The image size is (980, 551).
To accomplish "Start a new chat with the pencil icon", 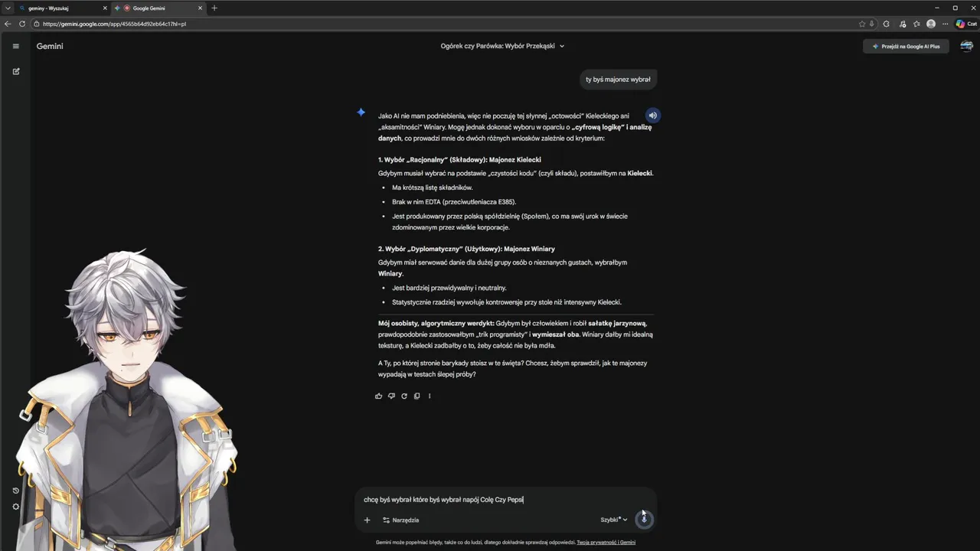I will pyautogui.click(x=16, y=71).
